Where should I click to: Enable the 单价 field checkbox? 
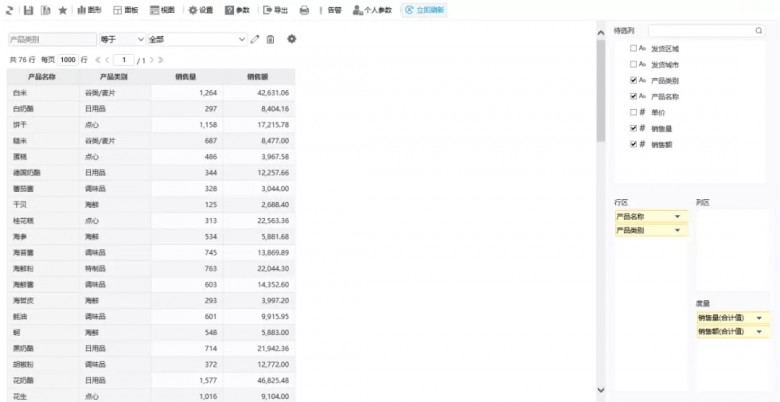(x=633, y=112)
